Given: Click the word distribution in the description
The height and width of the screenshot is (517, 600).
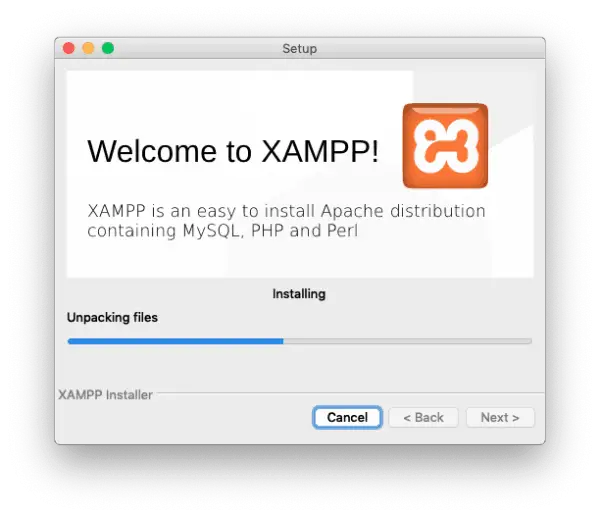Looking at the screenshot, I should [x=438, y=211].
